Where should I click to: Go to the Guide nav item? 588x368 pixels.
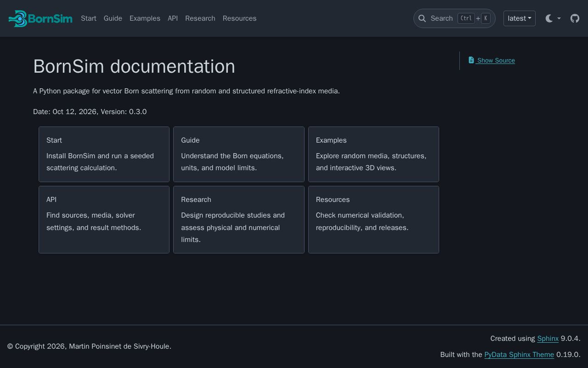(x=113, y=18)
